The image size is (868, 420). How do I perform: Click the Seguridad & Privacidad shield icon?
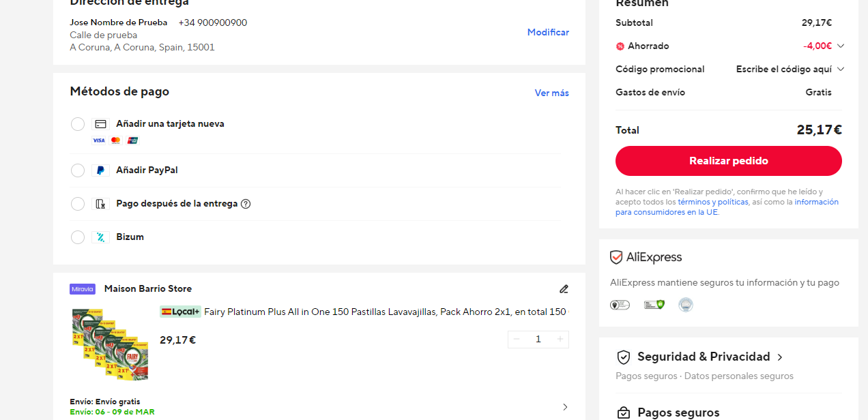pyautogui.click(x=623, y=357)
